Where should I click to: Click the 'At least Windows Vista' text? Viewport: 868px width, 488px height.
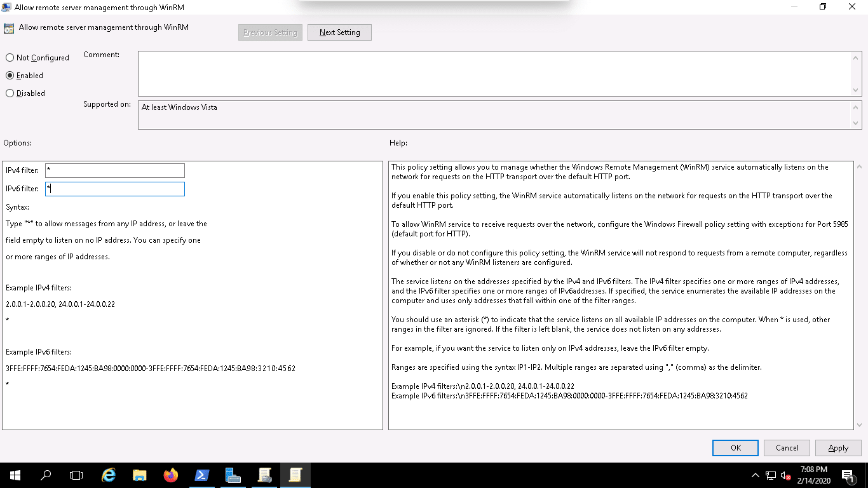(179, 107)
